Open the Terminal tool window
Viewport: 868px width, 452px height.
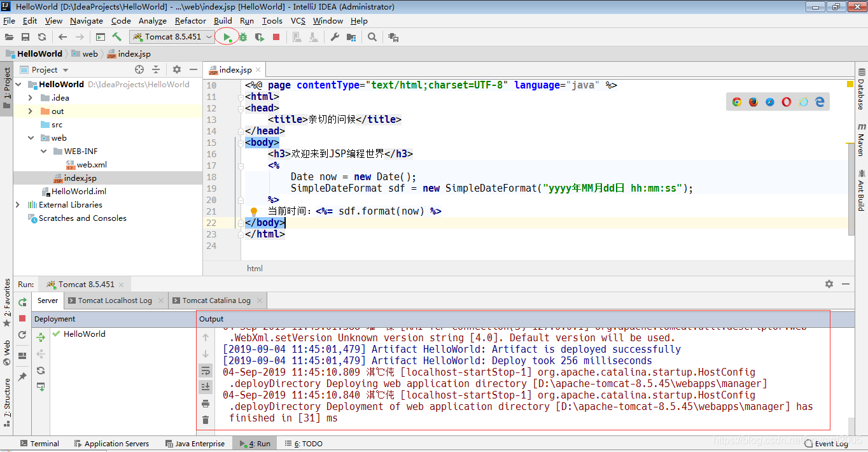(39, 444)
